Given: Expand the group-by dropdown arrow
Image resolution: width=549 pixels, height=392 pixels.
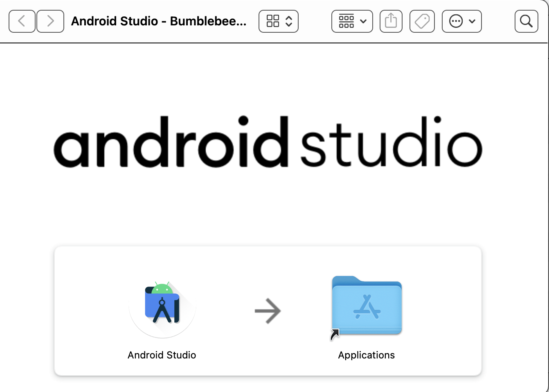Looking at the screenshot, I should click(x=362, y=21).
